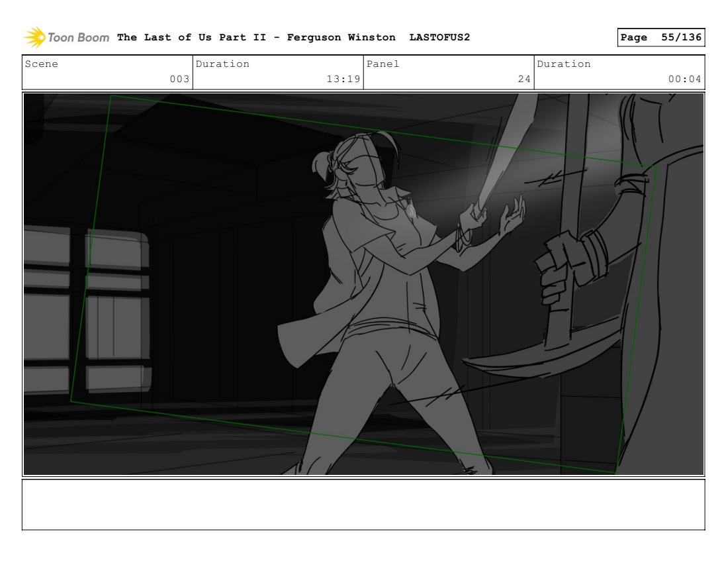Click the storyboard panel artwork thumbnail
728x563 pixels.
point(363,284)
